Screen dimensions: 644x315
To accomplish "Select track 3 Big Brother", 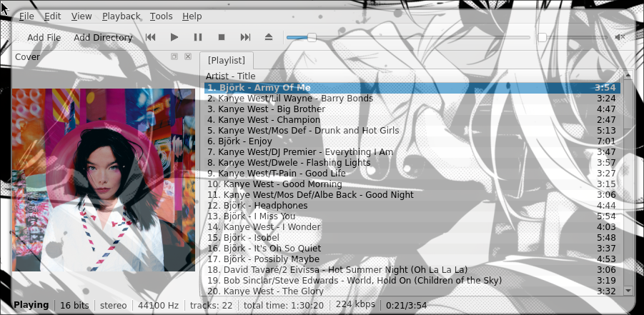I will coord(412,109).
